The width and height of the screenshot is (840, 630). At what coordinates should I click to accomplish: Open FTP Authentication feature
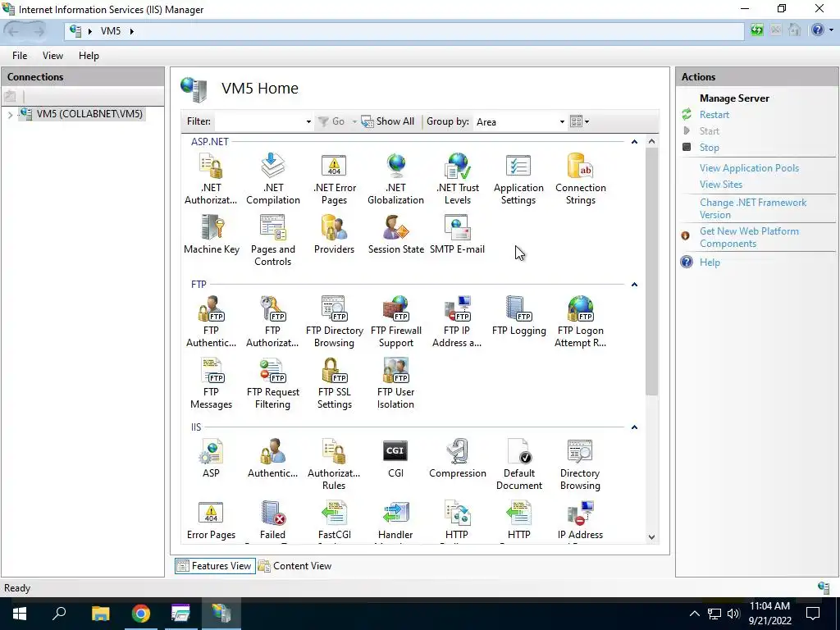(211, 322)
